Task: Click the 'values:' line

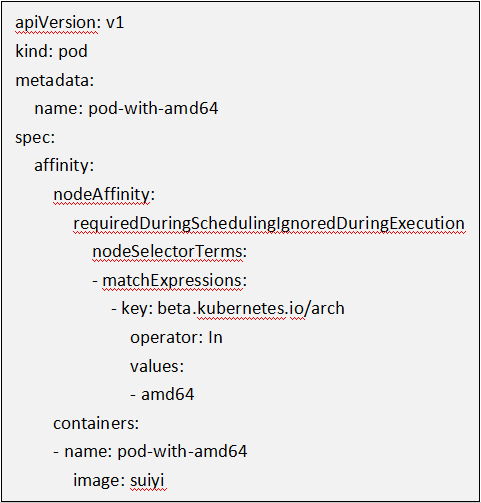Action: 157,366
